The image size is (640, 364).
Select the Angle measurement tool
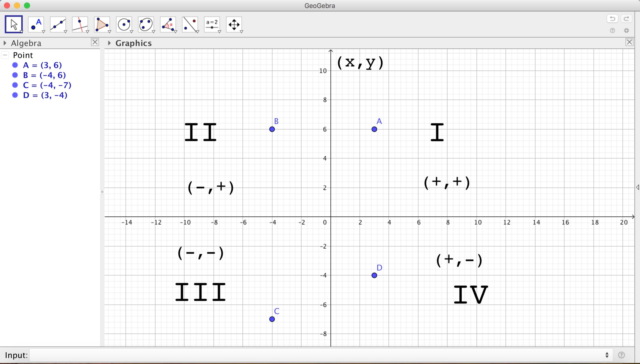(168, 24)
